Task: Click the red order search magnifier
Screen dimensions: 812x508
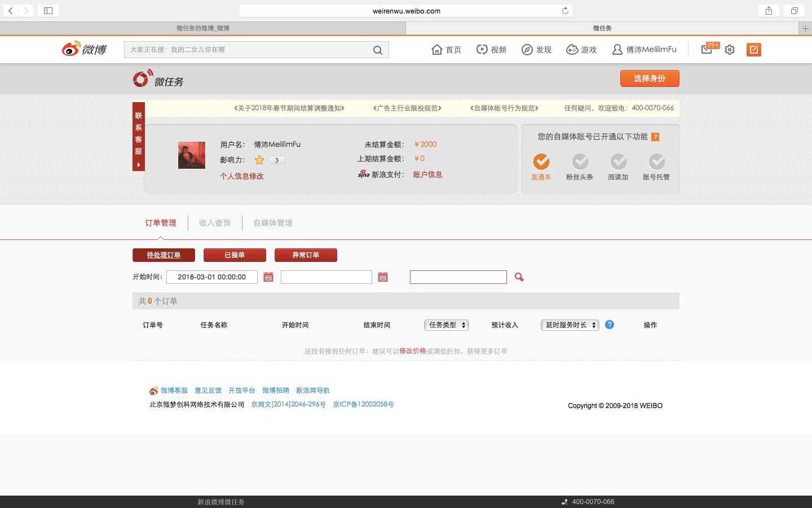Action: (x=519, y=277)
